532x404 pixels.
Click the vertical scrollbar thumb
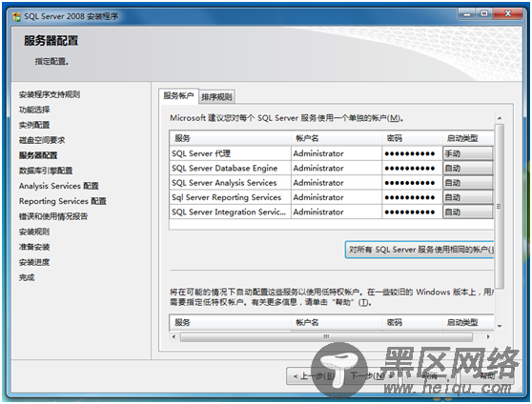500,206
